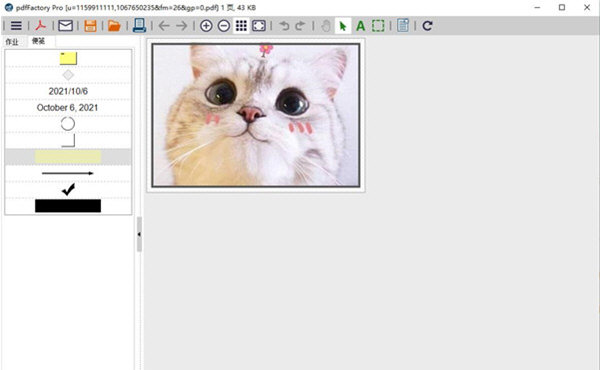
Task: Choose the corner bracket shape stamp
Action: coord(68,140)
